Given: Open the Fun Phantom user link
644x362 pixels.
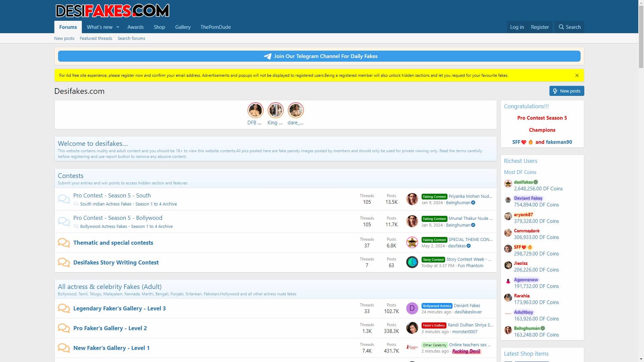Looking at the screenshot, I should 471,266.
